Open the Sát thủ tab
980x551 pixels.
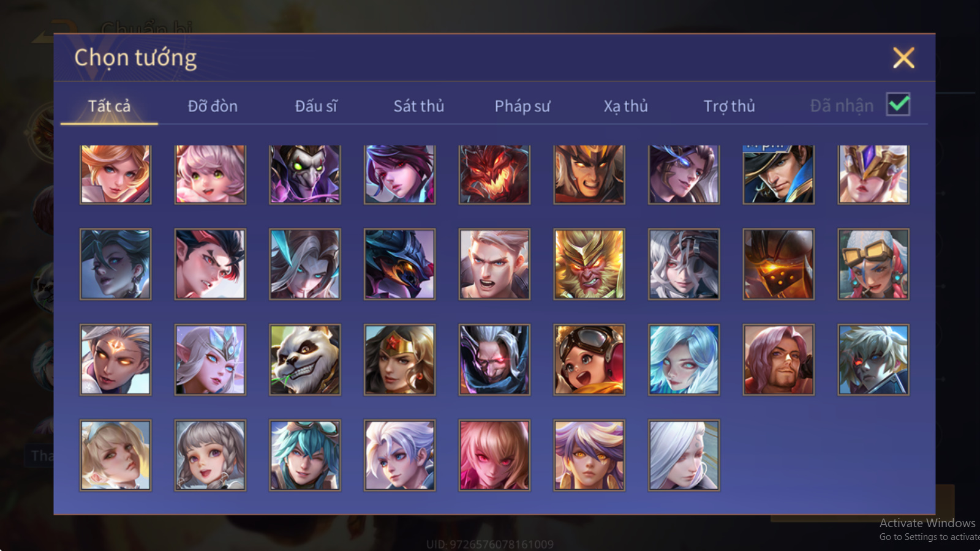(x=419, y=106)
